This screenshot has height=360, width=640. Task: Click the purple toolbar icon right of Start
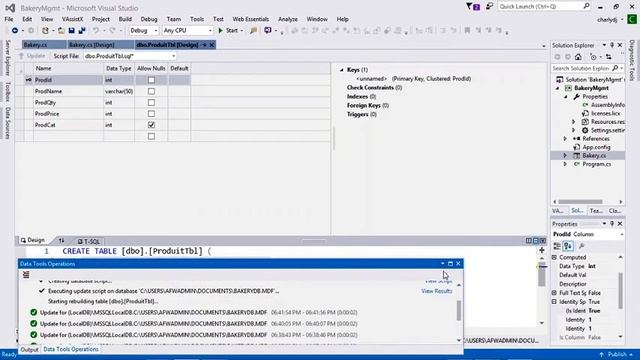click(268, 31)
